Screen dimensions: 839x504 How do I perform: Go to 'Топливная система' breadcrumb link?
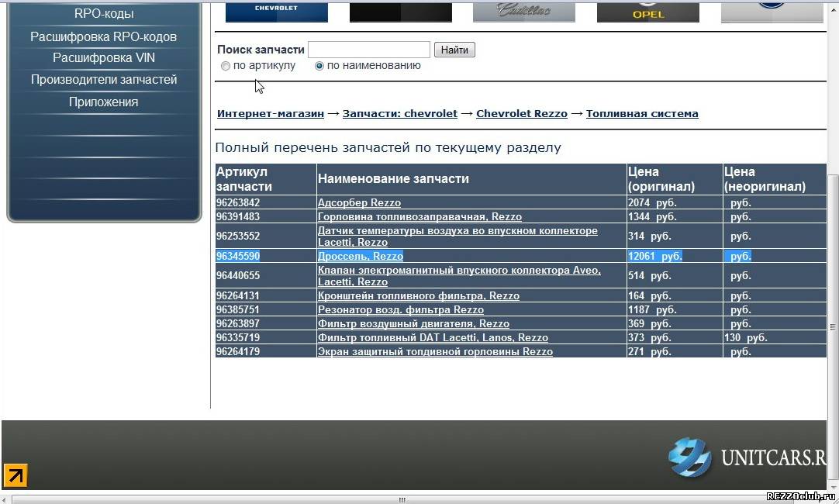click(642, 113)
